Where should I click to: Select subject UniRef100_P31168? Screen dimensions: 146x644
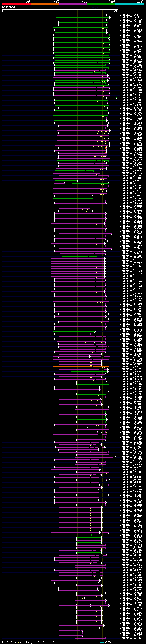(131, 135)
